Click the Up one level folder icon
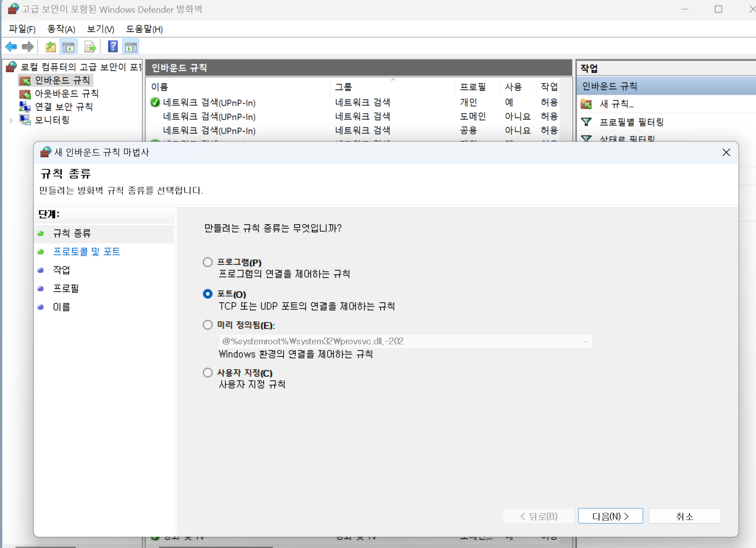The width and height of the screenshot is (756, 548). (x=50, y=47)
